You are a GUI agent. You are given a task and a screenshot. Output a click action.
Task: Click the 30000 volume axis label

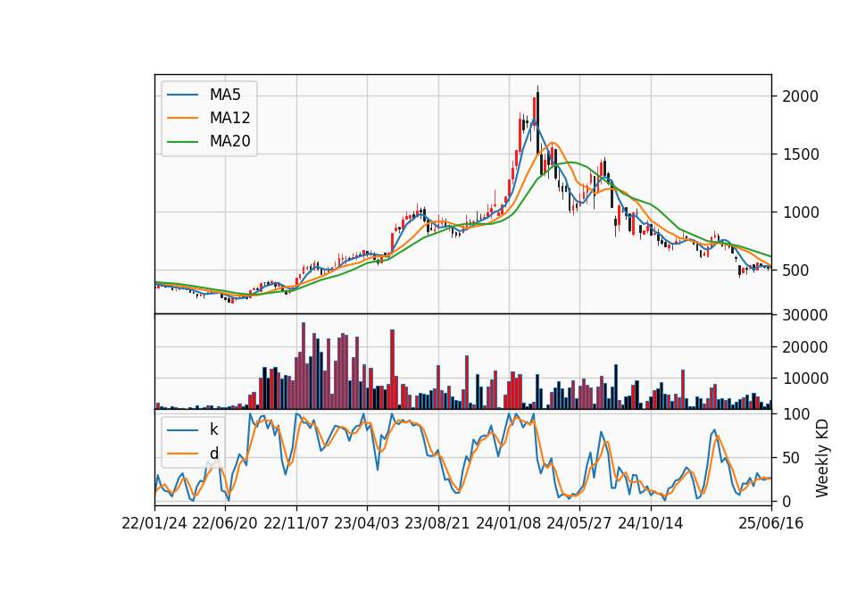pyautogui.click(x=805, y=315)
